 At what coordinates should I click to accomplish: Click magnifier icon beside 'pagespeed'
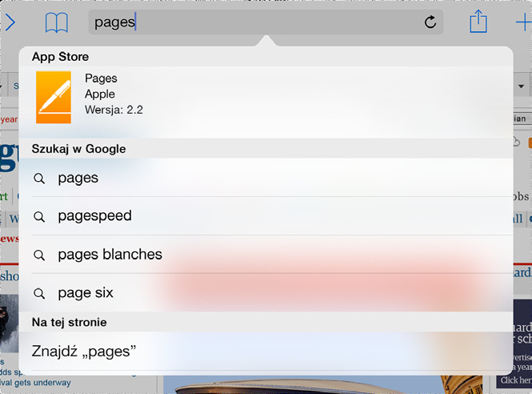[x=39, y=216]
